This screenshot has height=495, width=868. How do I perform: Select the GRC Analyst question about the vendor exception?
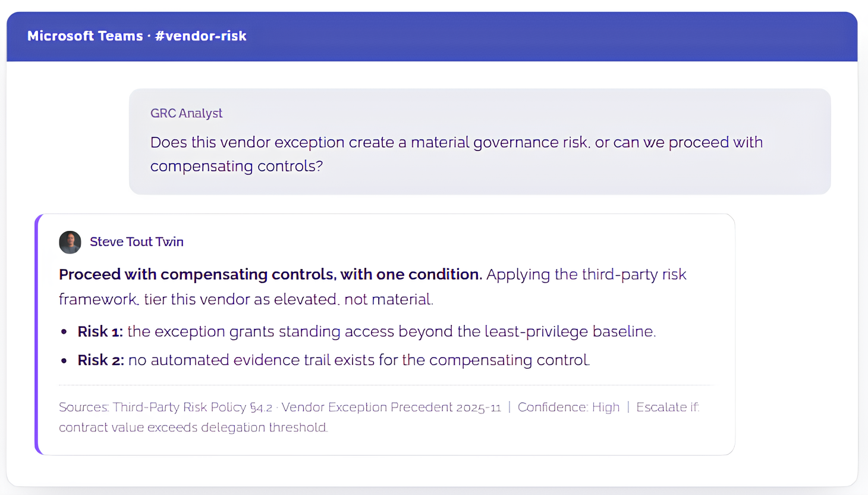click(x=456, y=154)
